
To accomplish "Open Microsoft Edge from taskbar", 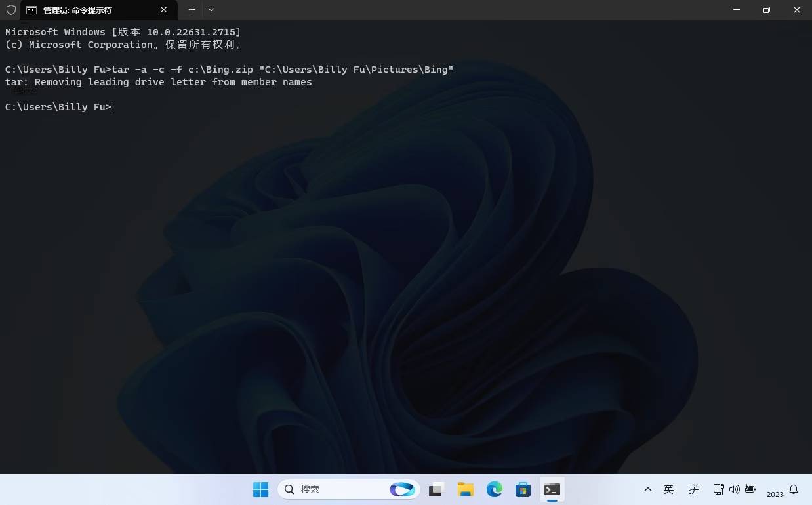I will click(494, 489).
